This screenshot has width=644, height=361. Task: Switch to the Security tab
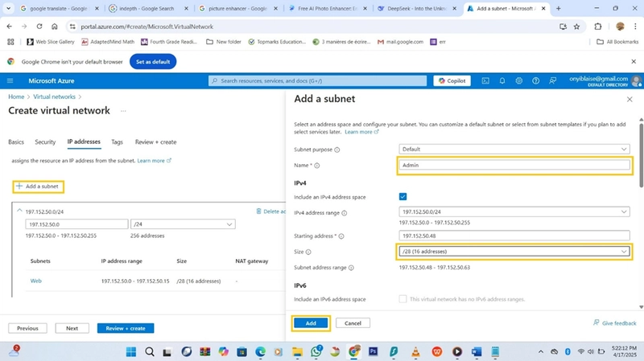[45, 142]
